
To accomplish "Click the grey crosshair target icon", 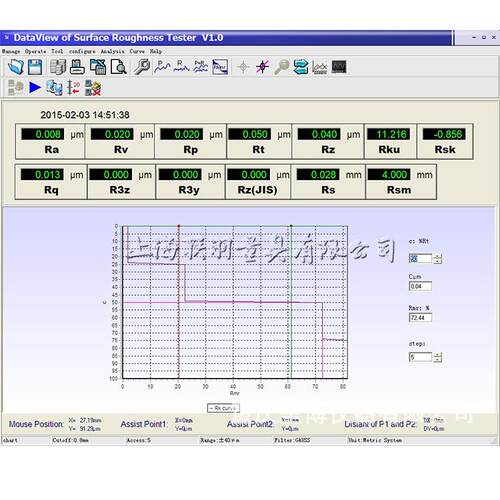I will 243,67.
